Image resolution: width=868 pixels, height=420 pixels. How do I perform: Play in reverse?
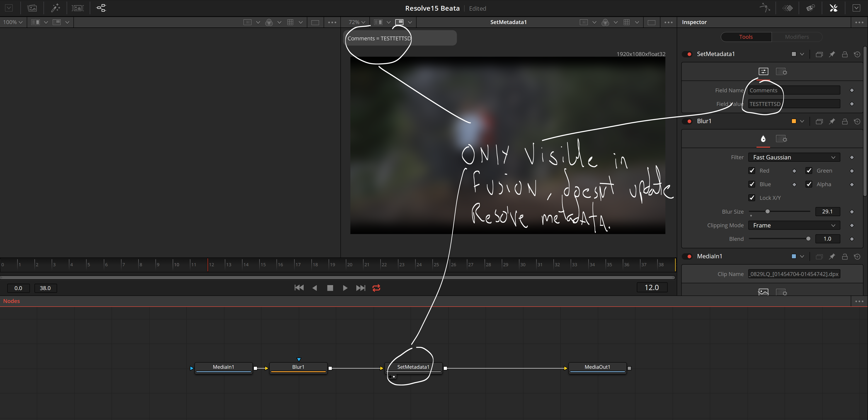(x=315, y=288)
